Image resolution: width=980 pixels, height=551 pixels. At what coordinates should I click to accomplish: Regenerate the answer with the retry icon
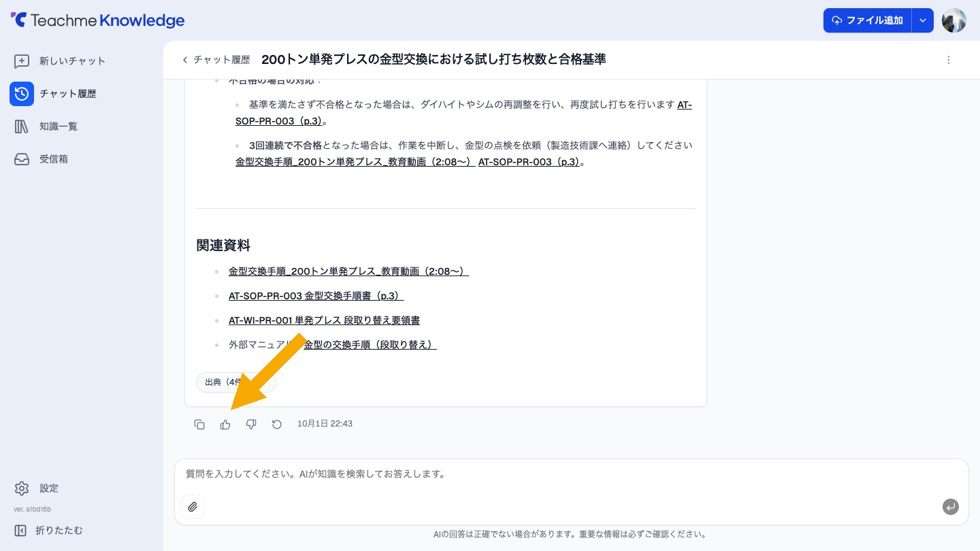tap(277, 424)
